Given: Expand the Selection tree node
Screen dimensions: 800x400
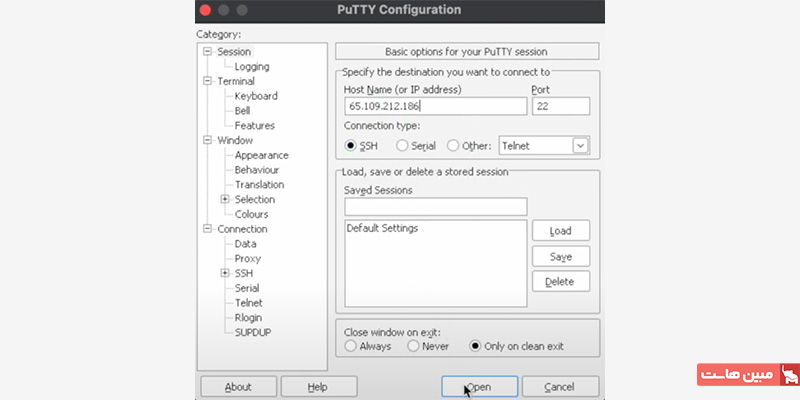Looking at the screenshot, I should click(x=224, y=199).
